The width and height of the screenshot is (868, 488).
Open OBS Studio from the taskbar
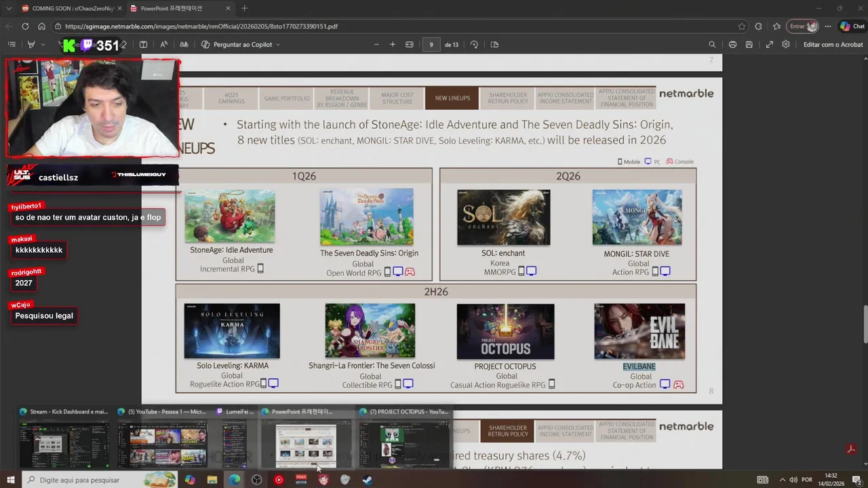pyautogui.click(x=256, y=480)
